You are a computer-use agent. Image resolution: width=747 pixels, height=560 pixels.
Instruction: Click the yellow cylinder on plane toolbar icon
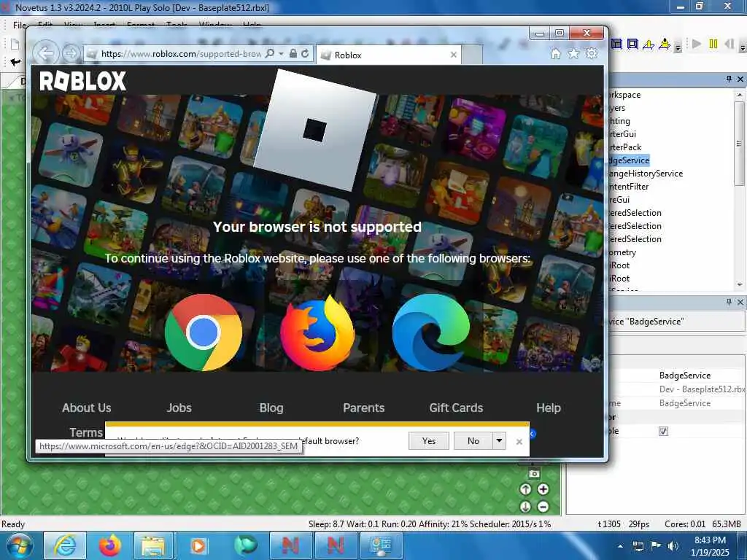coord(649,44)
